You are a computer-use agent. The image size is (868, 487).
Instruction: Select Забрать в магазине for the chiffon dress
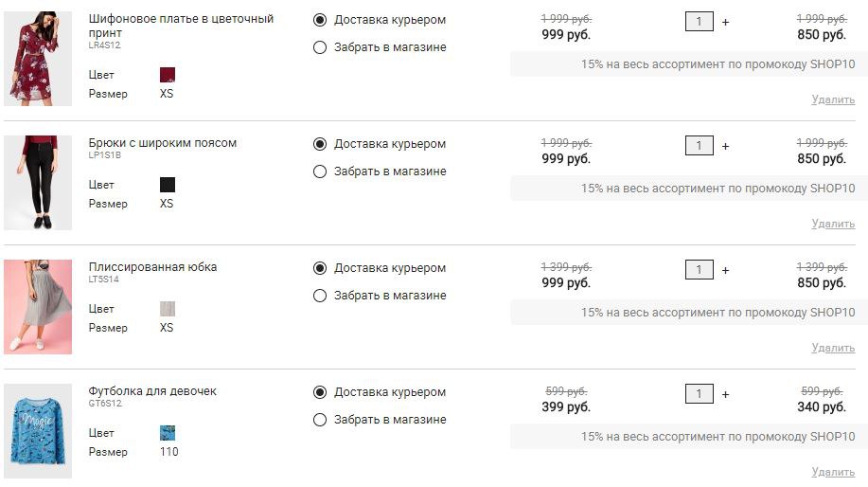point(319,47)
